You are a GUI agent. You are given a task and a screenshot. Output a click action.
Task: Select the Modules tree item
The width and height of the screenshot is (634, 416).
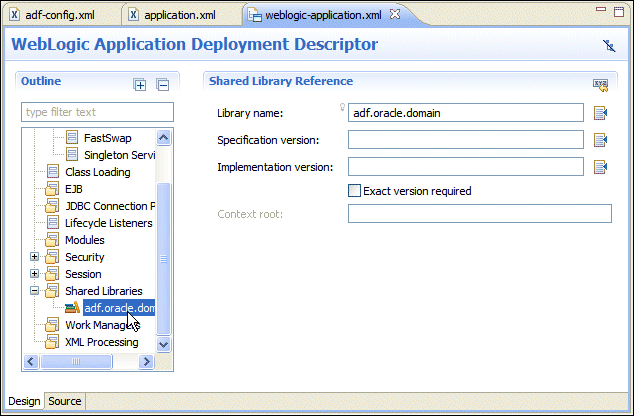85,240
